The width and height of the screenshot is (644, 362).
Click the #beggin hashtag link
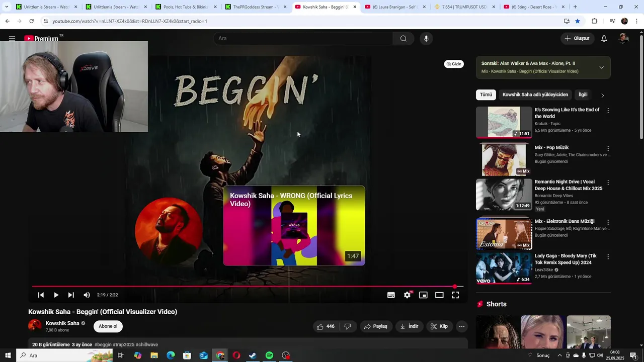(103, 345)
